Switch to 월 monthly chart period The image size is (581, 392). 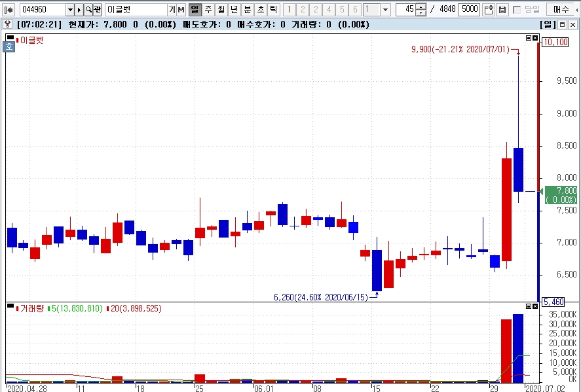click(x=221, y=10)
